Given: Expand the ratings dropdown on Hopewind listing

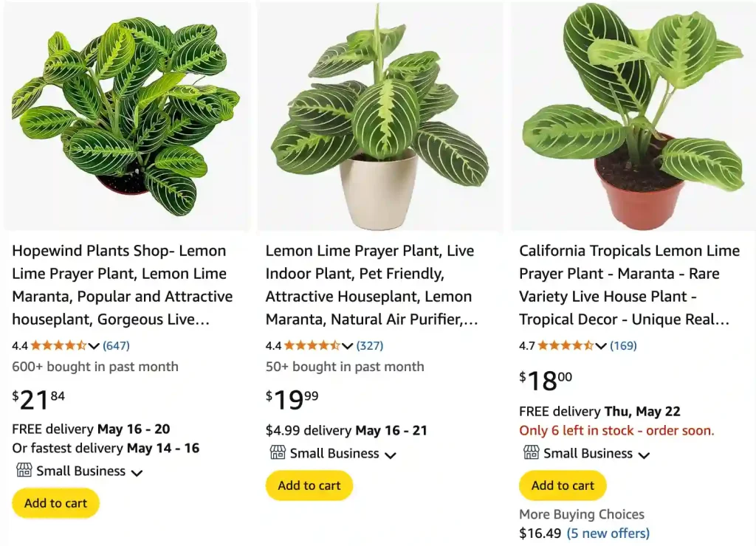Looking at the screenshot, I should 92,345.
